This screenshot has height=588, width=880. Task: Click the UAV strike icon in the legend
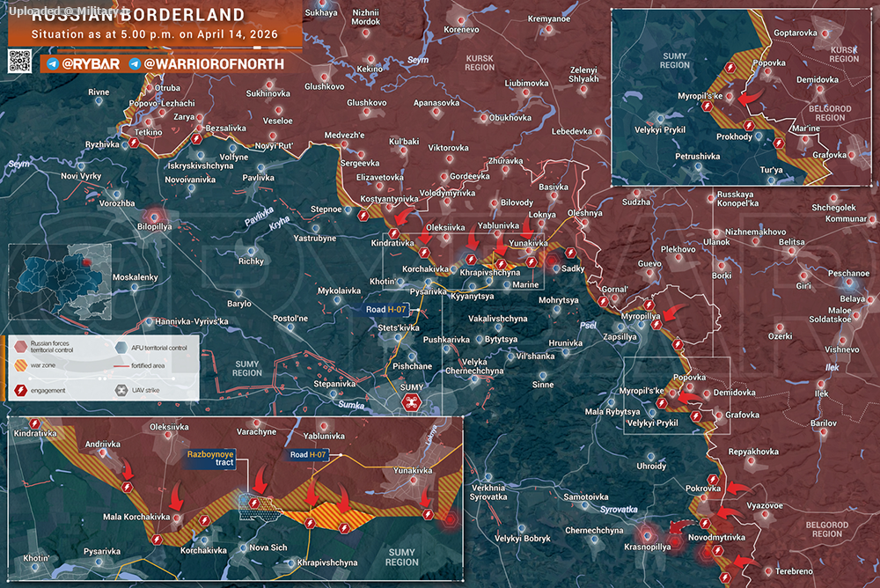[121, 390]
